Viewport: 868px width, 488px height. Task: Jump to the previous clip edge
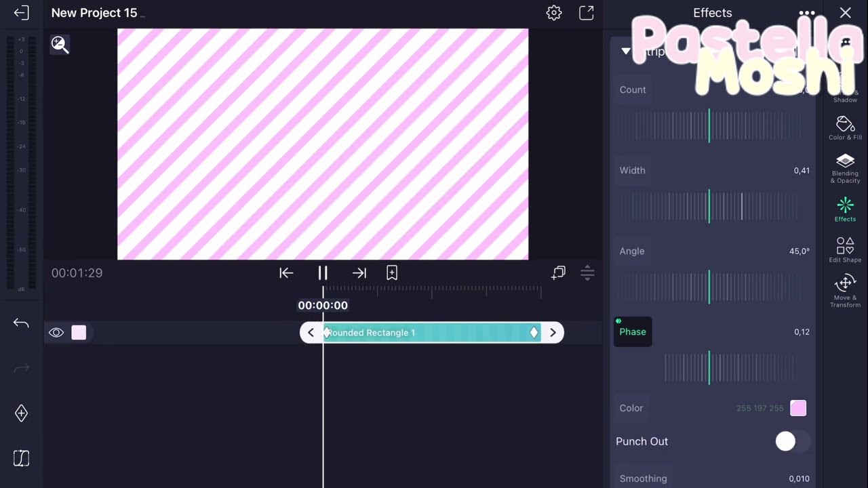click(x=286, y=272)
